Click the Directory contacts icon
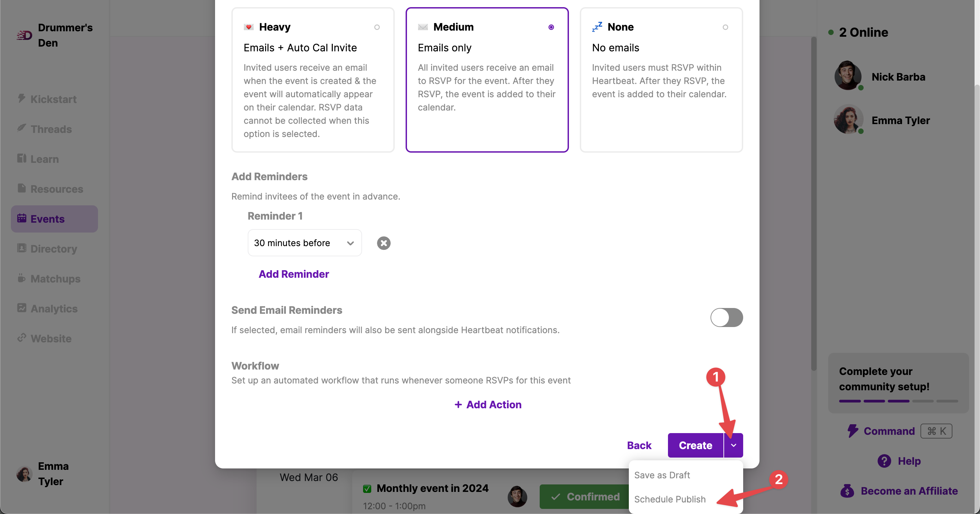Viewport: 980px width, 514px height. pyautogui.click(x=22, y=248)
